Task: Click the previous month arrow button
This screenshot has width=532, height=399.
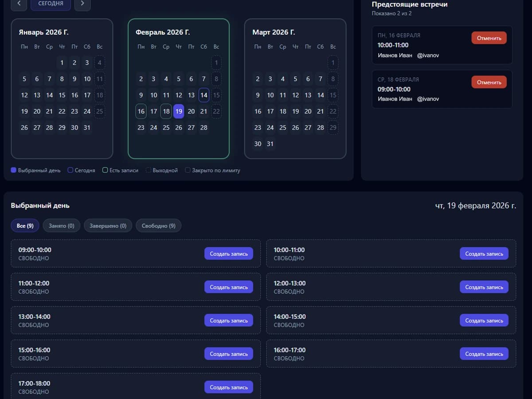Action: [19, 4]
